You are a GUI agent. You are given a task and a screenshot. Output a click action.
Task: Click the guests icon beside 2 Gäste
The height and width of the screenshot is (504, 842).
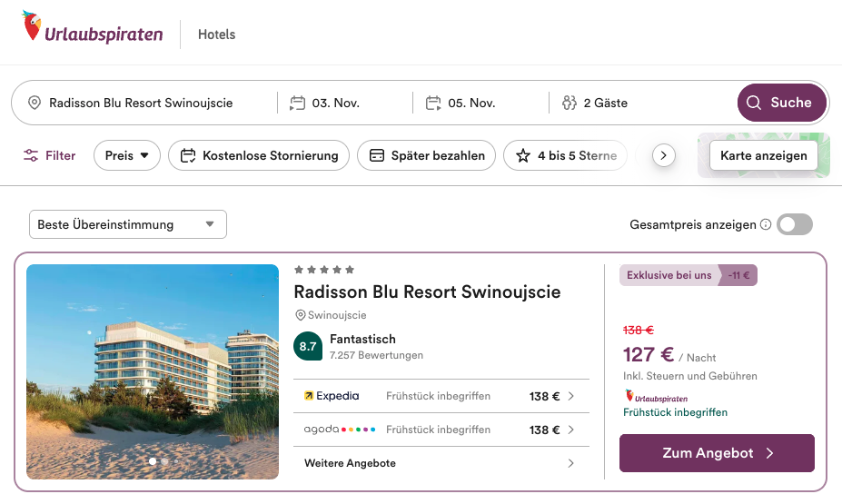[570, 103]
